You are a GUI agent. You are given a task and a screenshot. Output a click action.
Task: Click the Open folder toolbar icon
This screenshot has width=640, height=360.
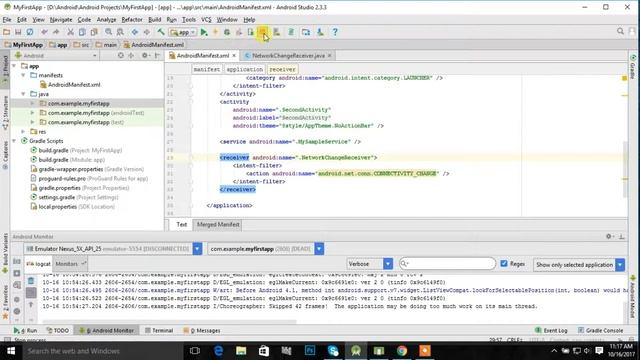7,32
